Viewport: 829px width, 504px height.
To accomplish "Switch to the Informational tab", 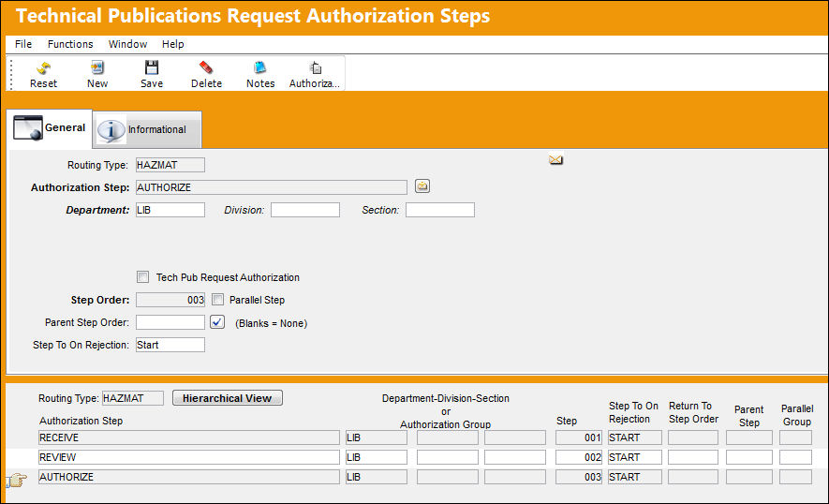I will [x=148, y=129].
